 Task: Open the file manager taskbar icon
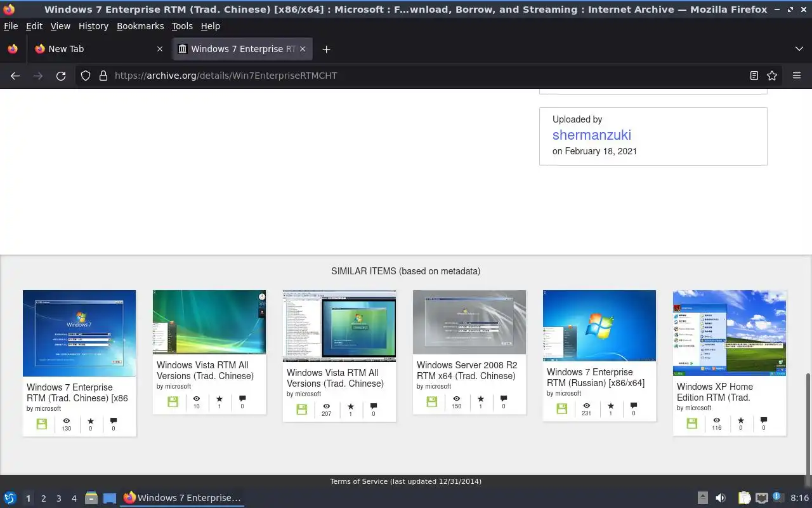[91, 498]
